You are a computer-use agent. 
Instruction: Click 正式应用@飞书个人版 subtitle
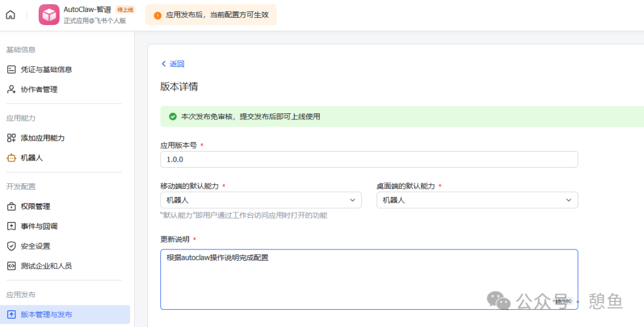tap(95, 20)
